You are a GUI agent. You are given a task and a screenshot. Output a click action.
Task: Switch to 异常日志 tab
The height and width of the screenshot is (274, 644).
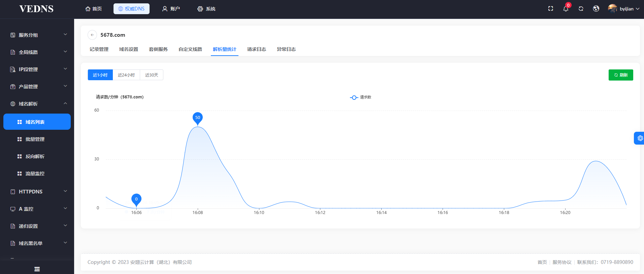click(286, 49)
